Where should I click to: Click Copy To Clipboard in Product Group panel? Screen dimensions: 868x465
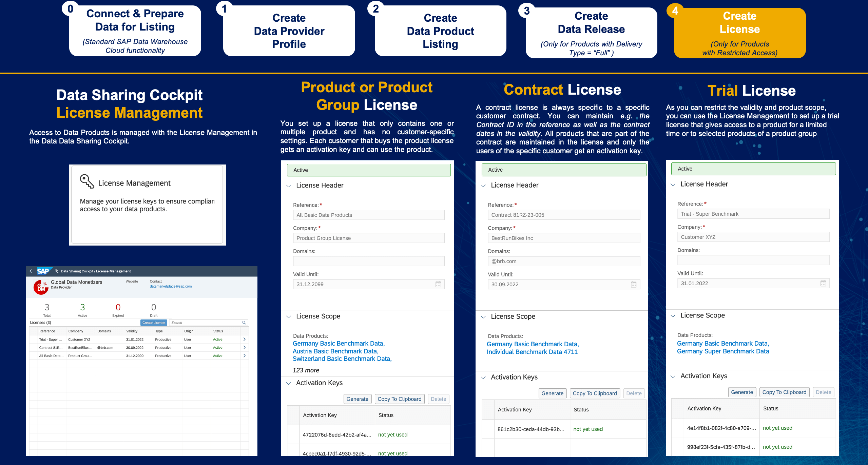point(400,399)
